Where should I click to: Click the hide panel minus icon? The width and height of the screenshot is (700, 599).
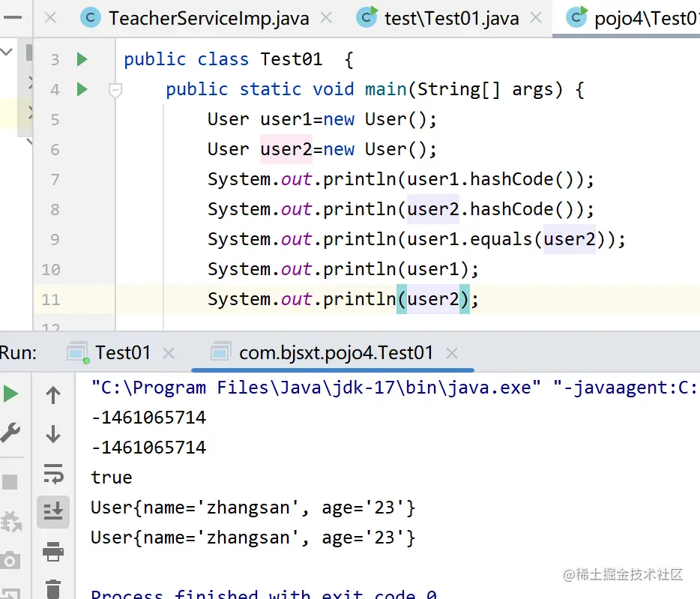pos(13,18)
